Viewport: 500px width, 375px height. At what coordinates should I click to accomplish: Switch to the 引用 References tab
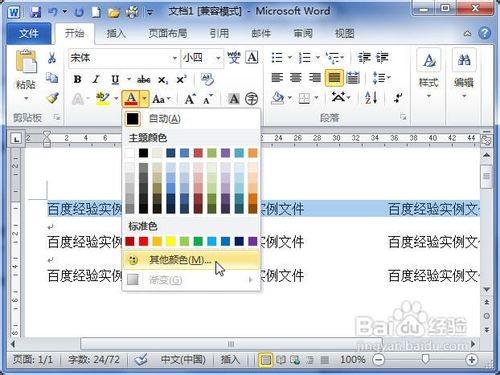click(219, 33)
